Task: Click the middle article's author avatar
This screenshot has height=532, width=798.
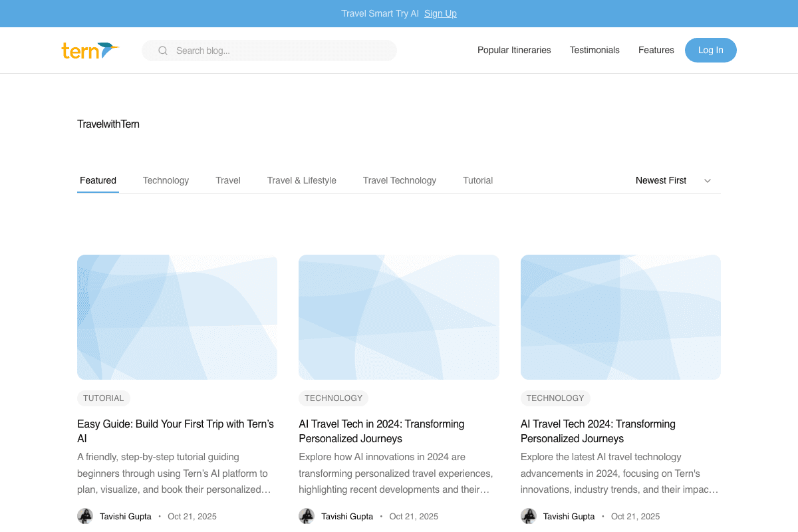Action: click(307, 516)
